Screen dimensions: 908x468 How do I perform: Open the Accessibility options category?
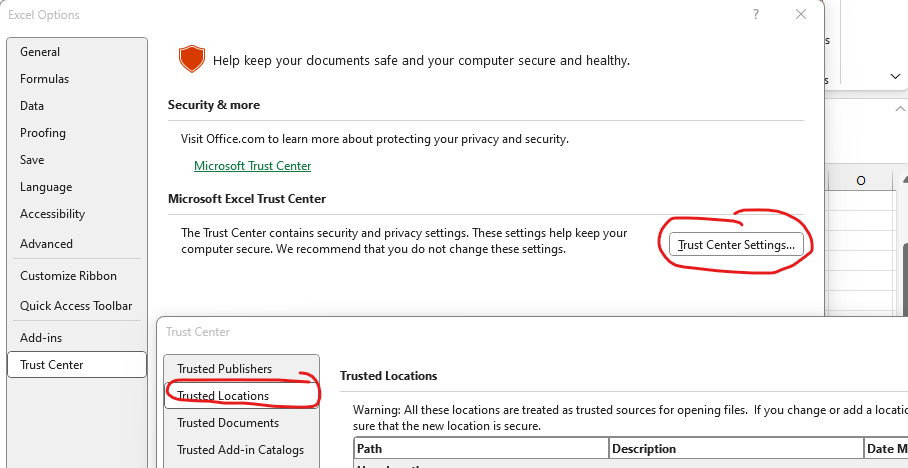click(x=77, y=214)
